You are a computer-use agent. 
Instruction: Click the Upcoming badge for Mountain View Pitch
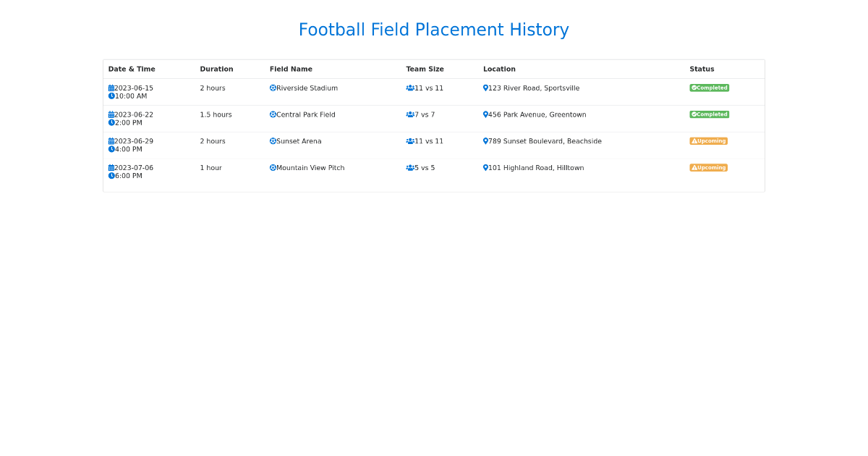pyautogui.click(x=708, y=167)
